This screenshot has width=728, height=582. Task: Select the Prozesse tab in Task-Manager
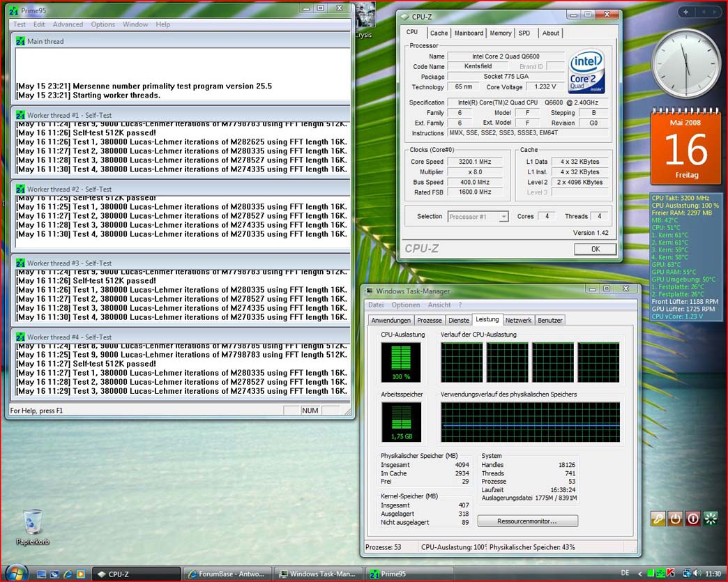tap(429, 320)
